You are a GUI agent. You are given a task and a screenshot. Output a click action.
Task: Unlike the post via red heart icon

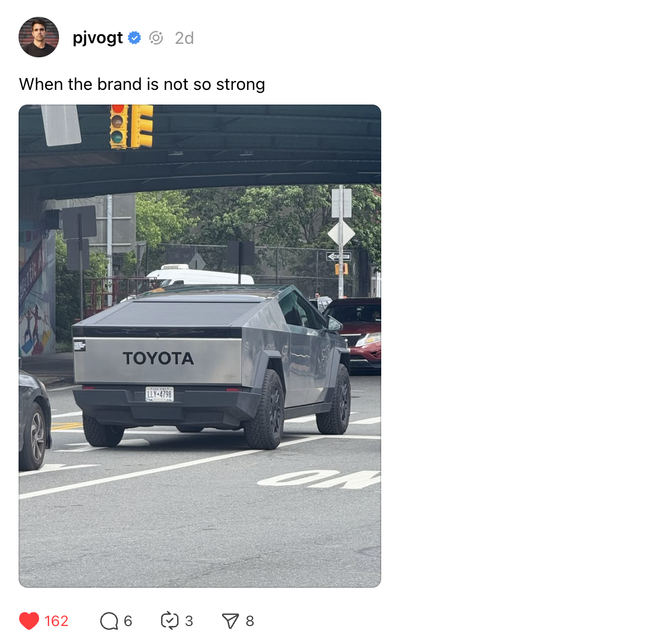click(x=29, y=621)
